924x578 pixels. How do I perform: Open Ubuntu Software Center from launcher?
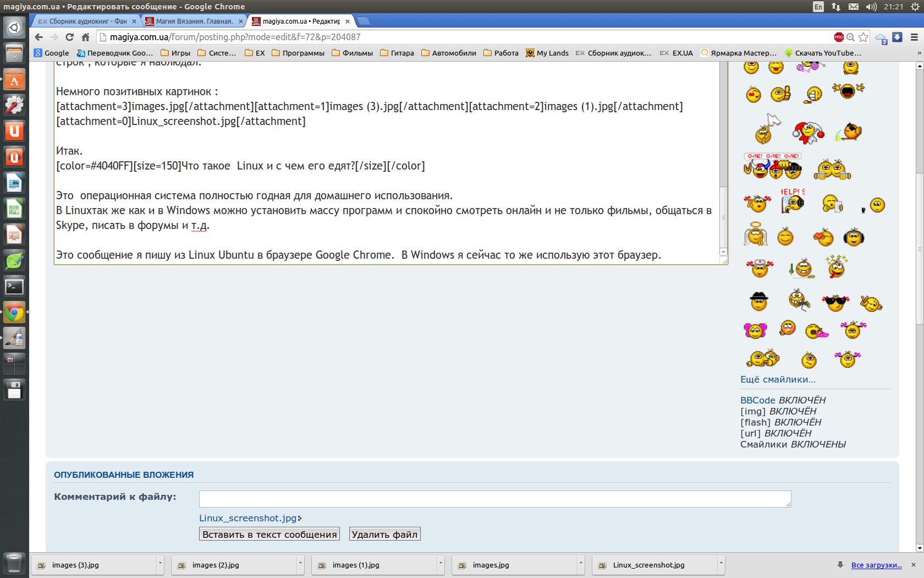pos(14,79)
